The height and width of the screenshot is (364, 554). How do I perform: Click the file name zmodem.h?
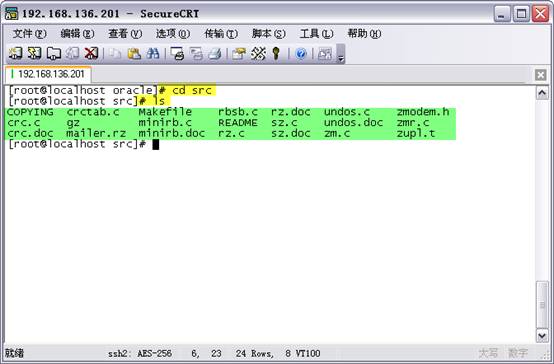point(423,112)
